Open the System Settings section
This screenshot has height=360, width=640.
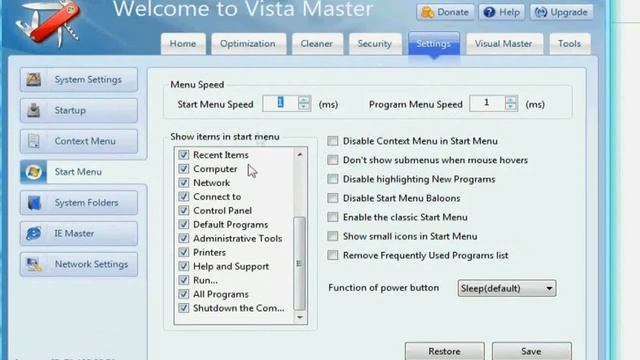[x=79, y=80]
